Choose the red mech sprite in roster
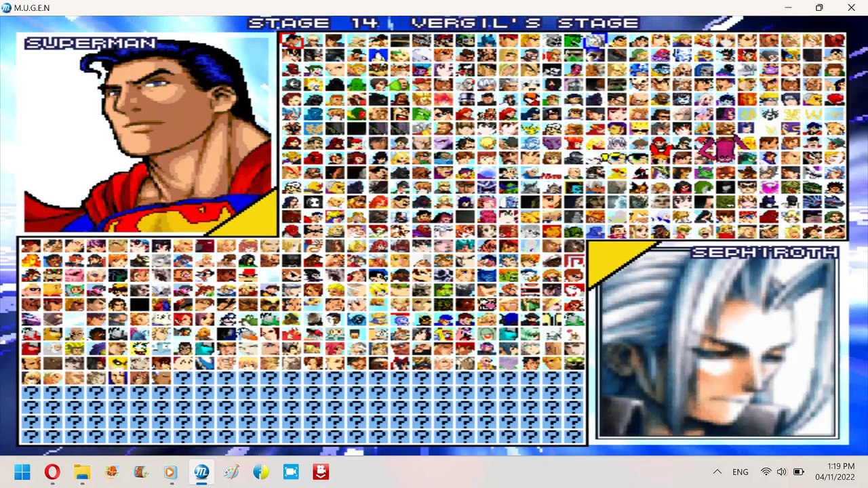The image size is (868, 488). click(661, 146)
